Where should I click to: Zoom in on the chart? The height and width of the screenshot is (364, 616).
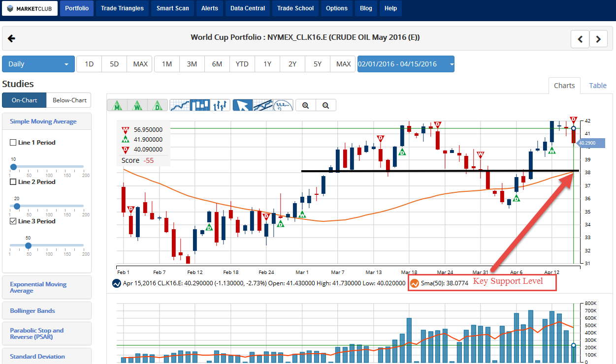pyautogui.click(x=306, y=105)
